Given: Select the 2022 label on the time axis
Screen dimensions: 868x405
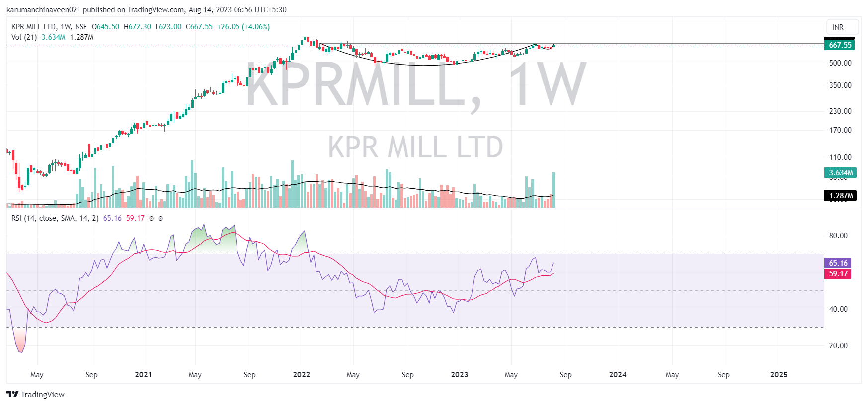Looking at the screenshot, I should click(302, 375).
